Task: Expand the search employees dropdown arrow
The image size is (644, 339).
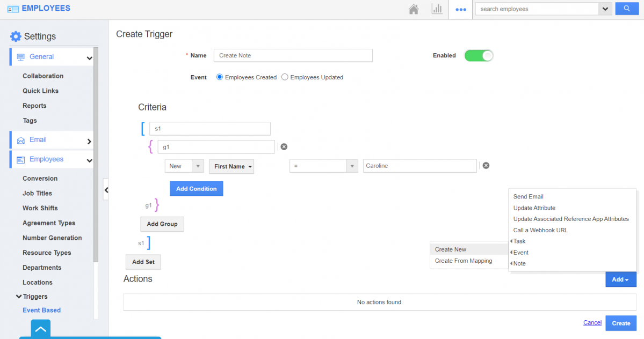Action: 605,9
